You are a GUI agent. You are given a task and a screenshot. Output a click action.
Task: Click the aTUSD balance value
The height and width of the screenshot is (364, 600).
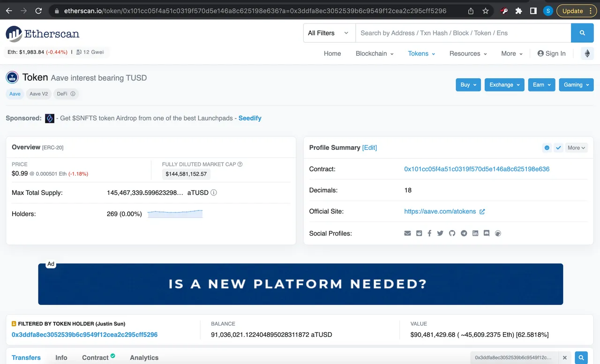[271, 334]
